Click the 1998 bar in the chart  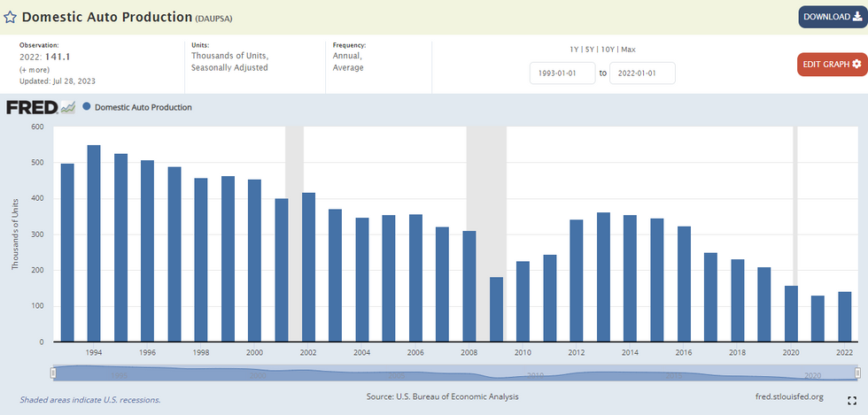[202, 259]
